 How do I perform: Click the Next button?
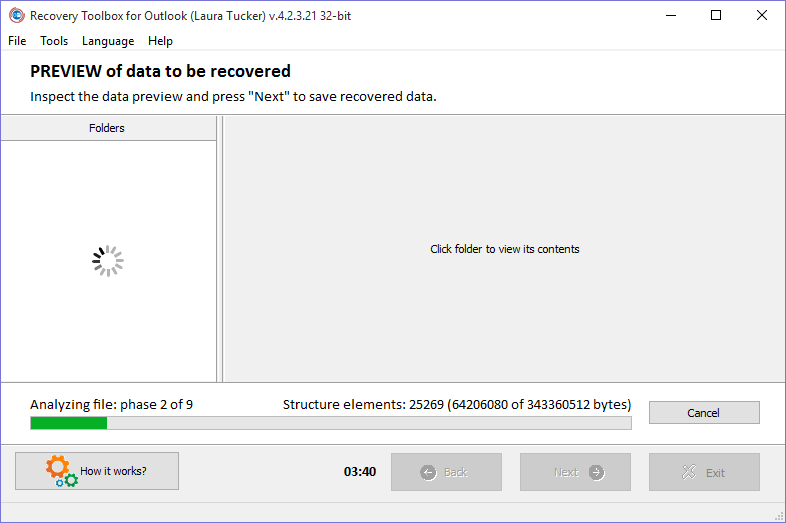point(575,472)
